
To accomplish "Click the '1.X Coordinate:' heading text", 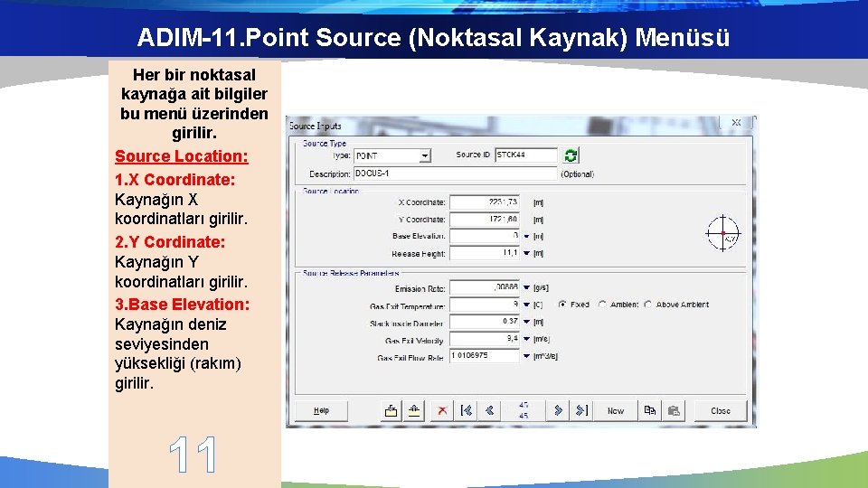I will pyautogui.click(x=175, y=180).
